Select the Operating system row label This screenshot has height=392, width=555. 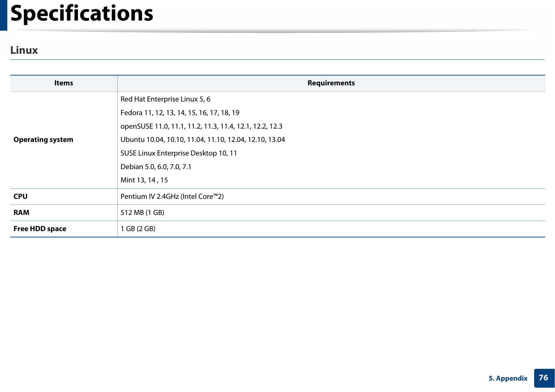click(43, 140)
